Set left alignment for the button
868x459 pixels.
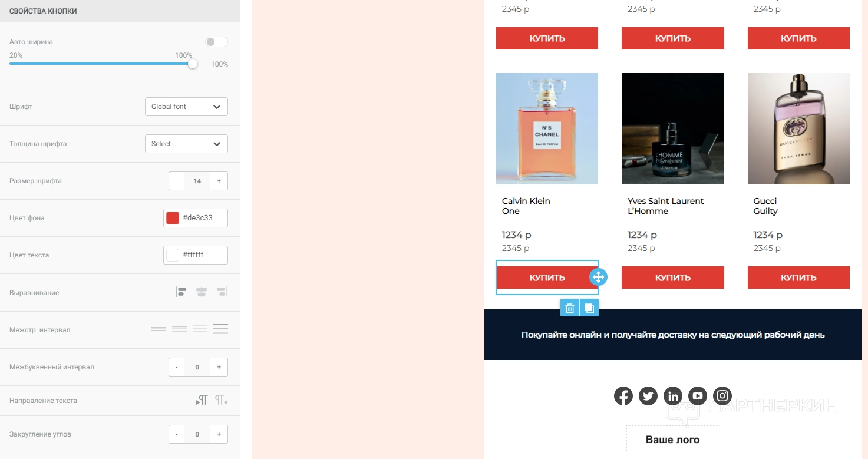[181, 292]
